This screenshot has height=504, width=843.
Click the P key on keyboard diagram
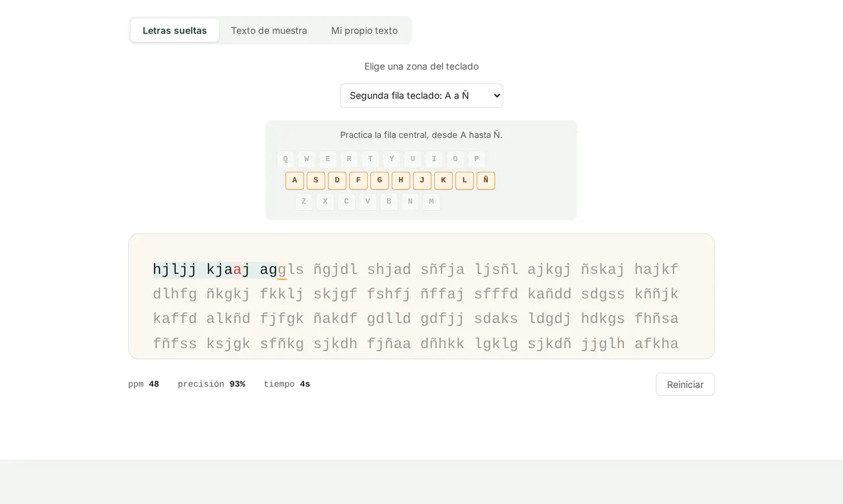pyautogui.click(x=477, y=159)
